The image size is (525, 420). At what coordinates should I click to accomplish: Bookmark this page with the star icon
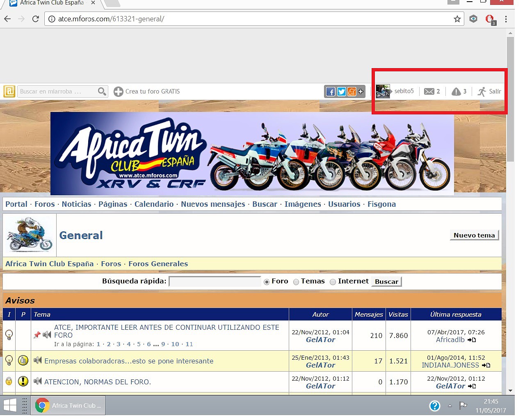(457, 19)
